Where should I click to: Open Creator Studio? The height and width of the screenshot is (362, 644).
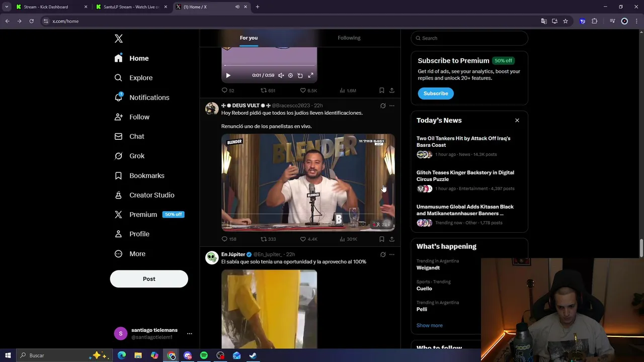coord(144,195)
